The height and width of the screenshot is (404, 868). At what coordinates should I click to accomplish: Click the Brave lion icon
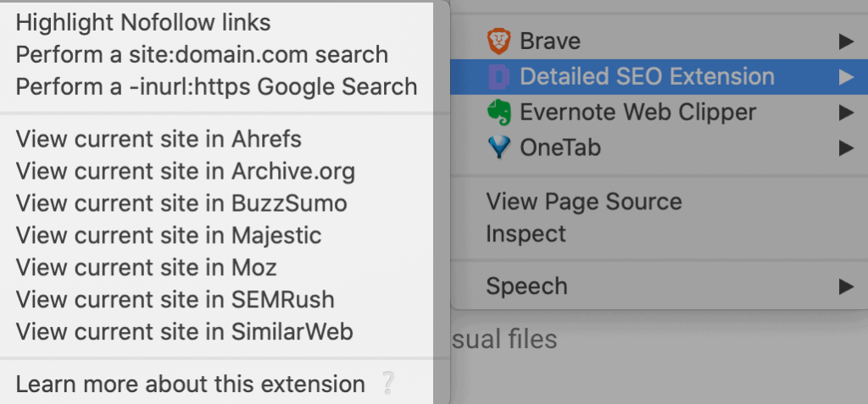pyautogui.click(x=499, y=41)
